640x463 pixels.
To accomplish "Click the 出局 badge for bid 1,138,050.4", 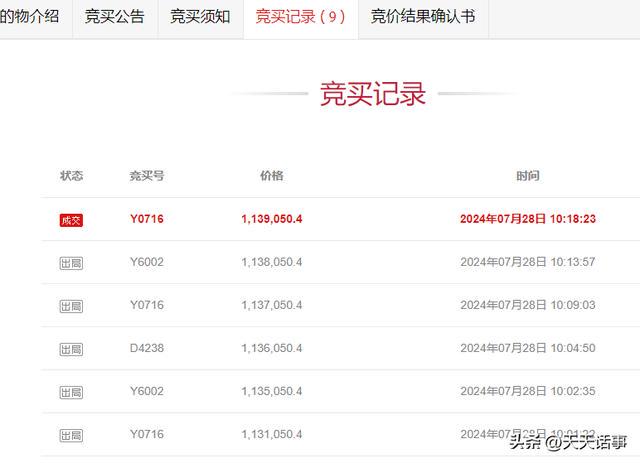I will click(x=71, y=263).
